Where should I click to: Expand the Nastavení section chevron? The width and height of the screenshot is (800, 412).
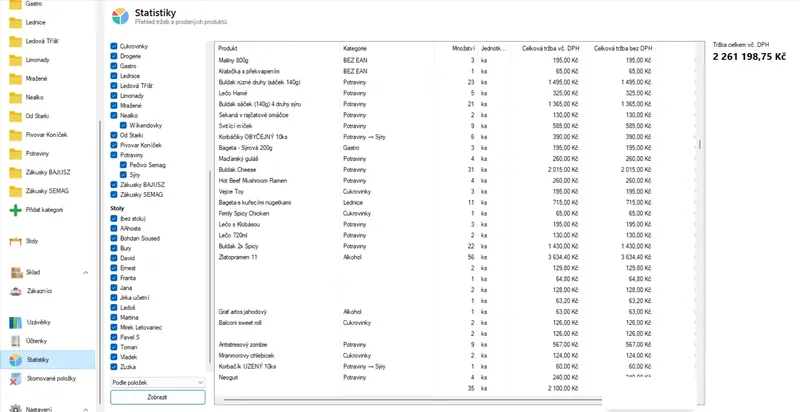[85, 409]
